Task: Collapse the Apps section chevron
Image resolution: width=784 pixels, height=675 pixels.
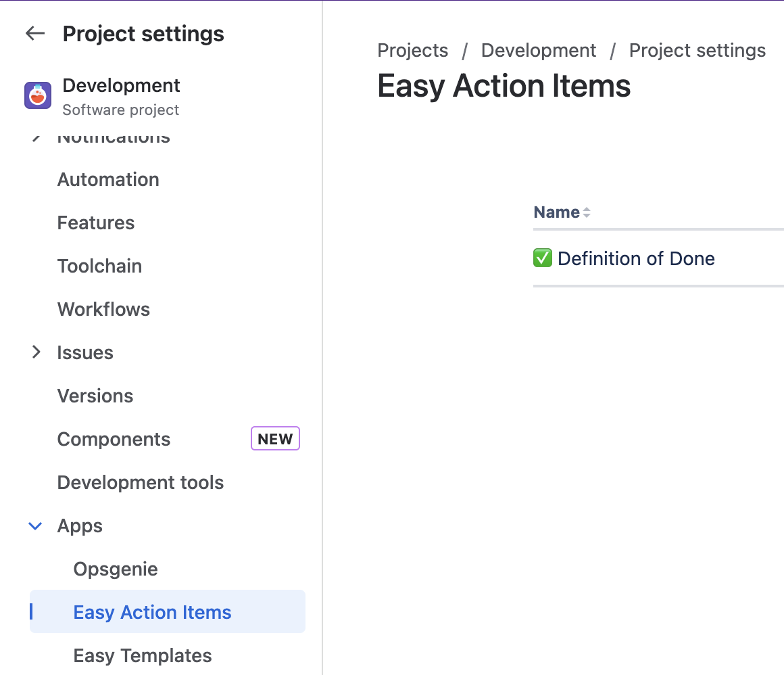Action: pyautogui.click(x=36, y=526)
